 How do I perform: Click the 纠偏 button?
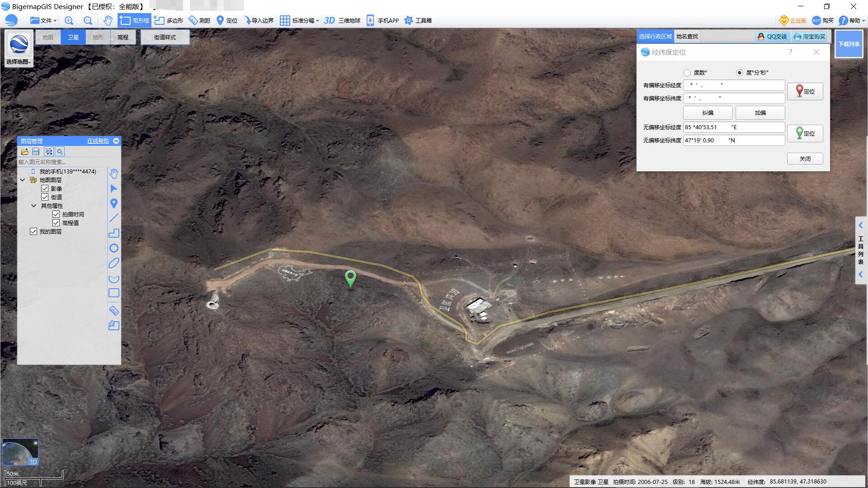(x=708, y=113)
